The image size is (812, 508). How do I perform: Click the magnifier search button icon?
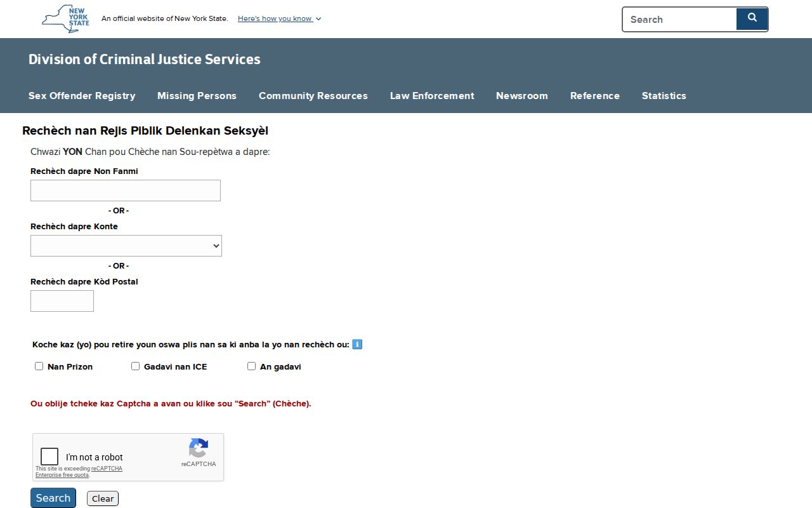(x=752, y=18)
